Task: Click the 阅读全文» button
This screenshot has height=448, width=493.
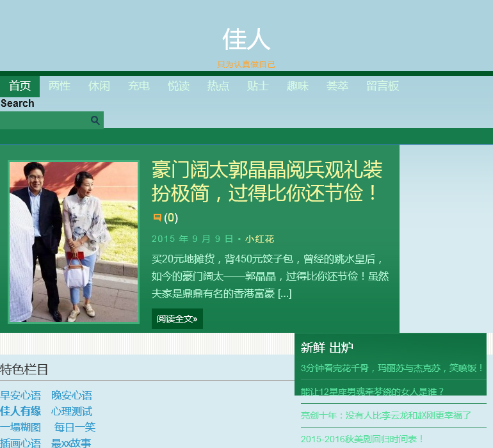Action: 177,319
